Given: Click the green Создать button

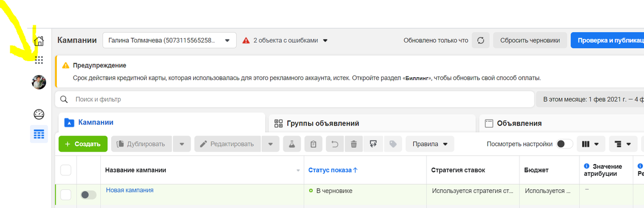Looking at the screenshot, I should [83, 144].
